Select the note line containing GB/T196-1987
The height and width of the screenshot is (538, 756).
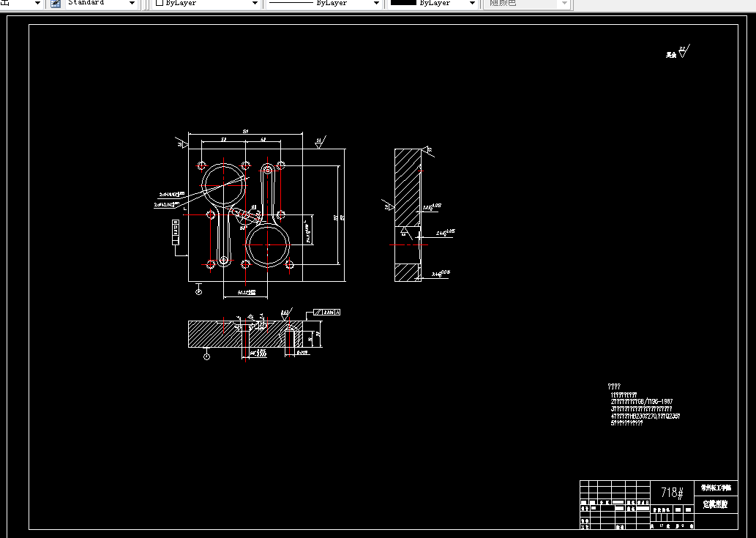(641, 402)
